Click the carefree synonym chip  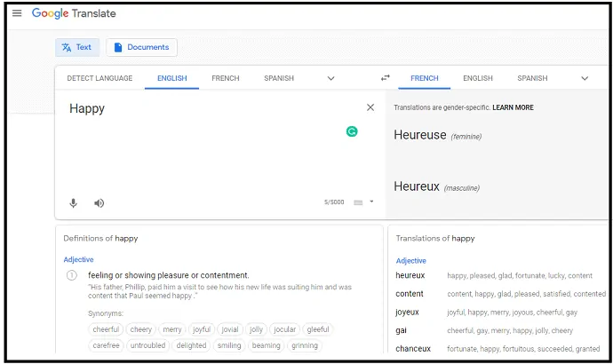point(106,345)
